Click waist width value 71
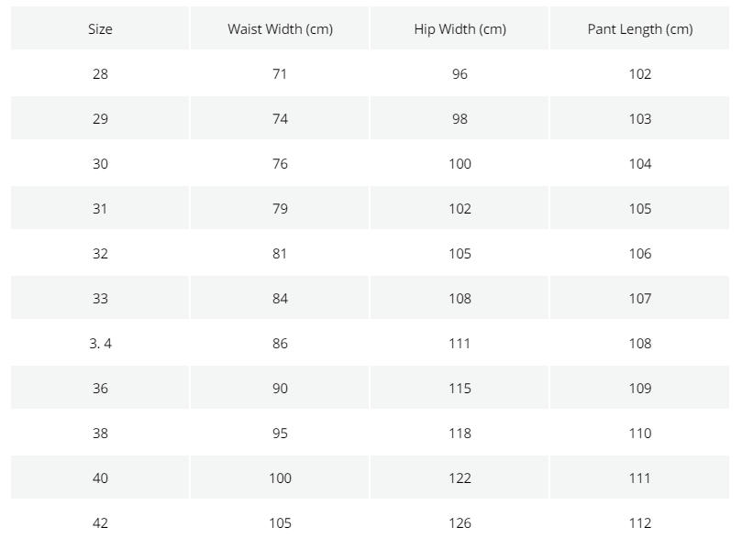 click(280, 74)
